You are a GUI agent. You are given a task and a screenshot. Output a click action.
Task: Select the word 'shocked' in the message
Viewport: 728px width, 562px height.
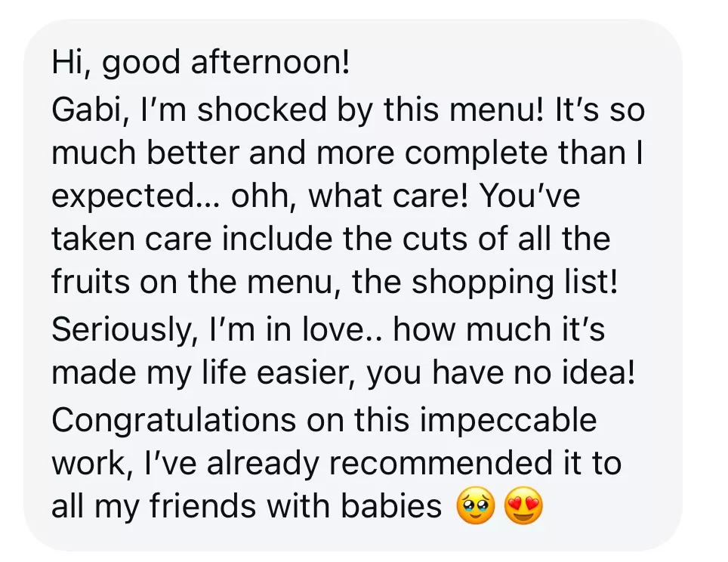tap(262, 110)
